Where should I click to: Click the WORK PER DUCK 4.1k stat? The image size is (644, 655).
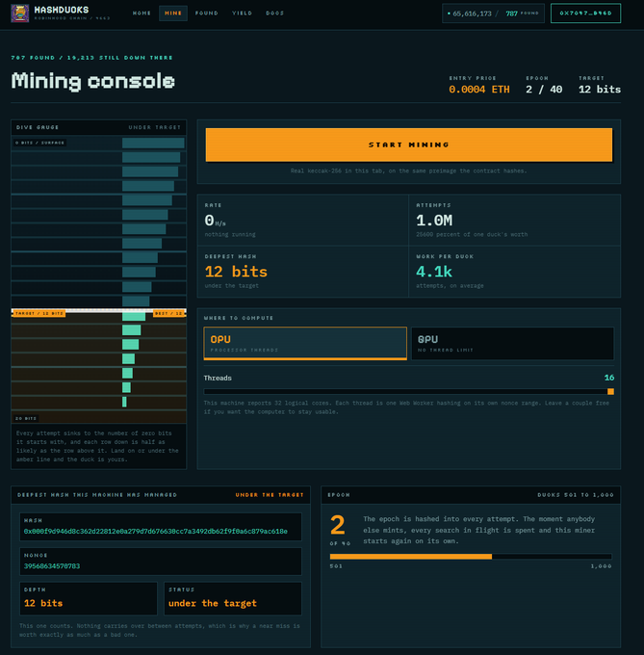pyautogui.click(x=515, y=272)
